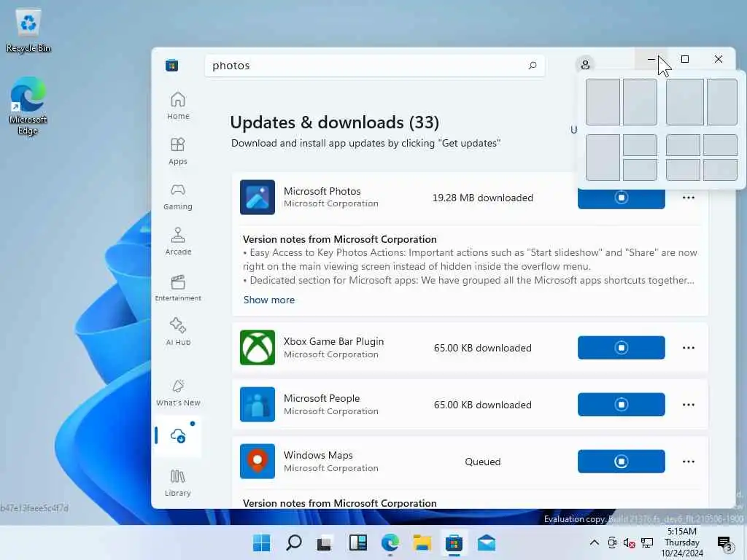
Task: Open the AI Hub section
Action: (x=178, y=332)
